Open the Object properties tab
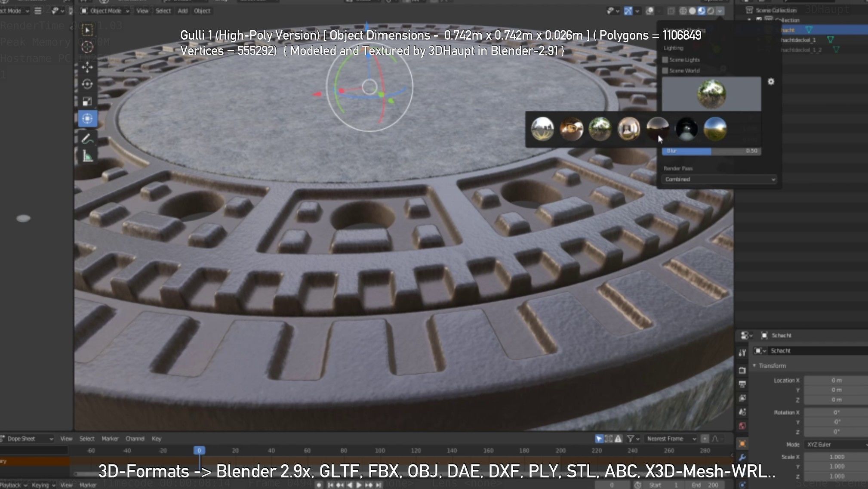This screenshot has height=489, width=868. tap(742, 443)
